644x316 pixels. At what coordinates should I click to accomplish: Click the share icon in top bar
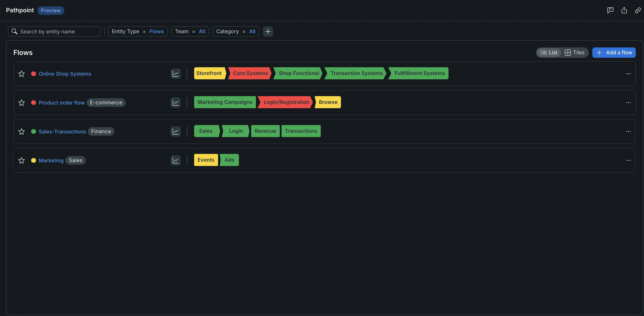pos(624,10)
